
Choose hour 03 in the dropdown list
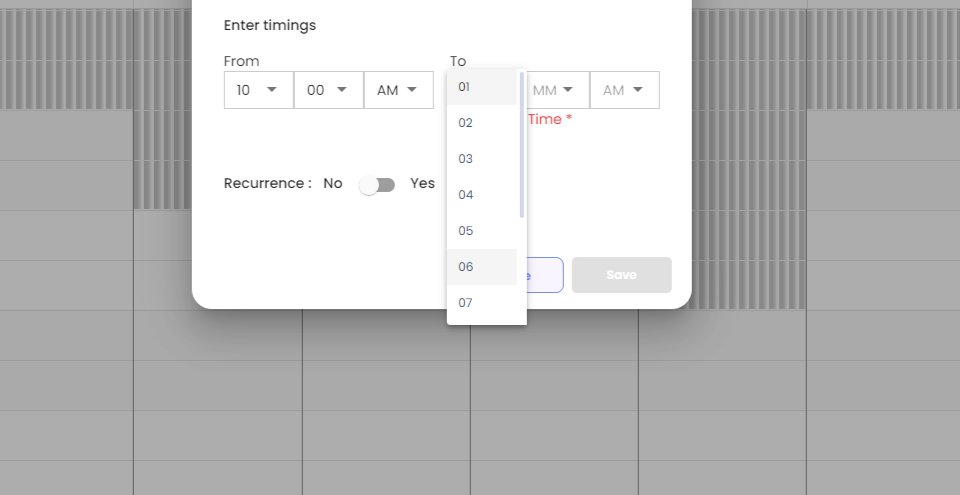click(x=482, y=159)
